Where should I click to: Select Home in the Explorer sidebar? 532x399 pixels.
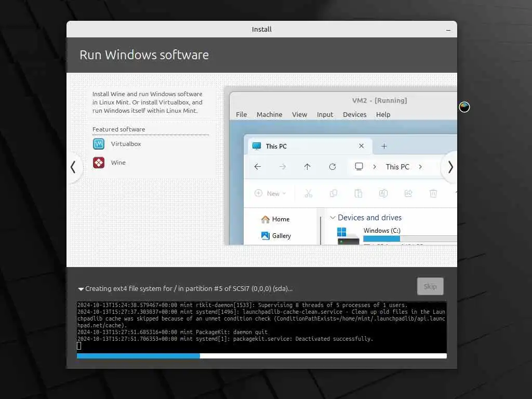275,219
